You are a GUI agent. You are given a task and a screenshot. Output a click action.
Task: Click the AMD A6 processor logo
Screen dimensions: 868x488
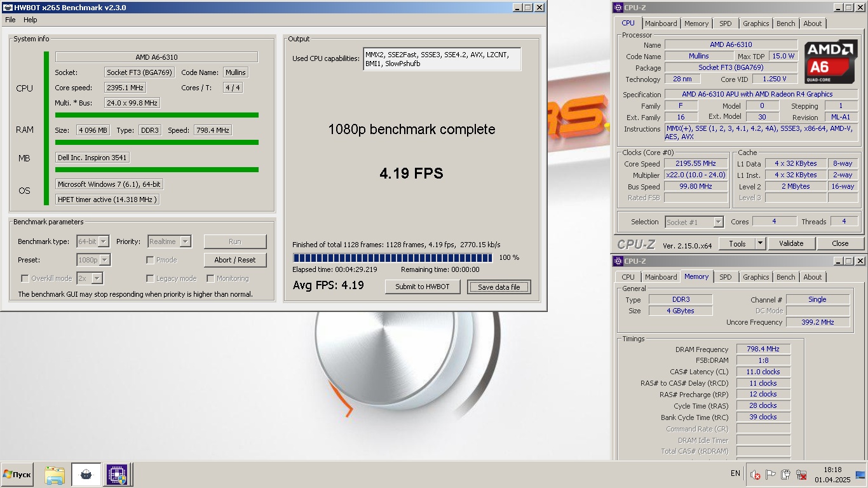tap(831, 62)
